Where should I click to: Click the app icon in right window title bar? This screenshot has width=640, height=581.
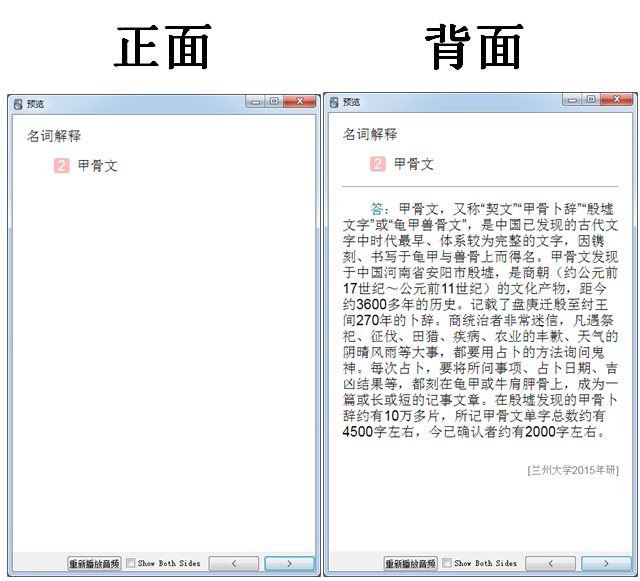click(x=334, y=102)
